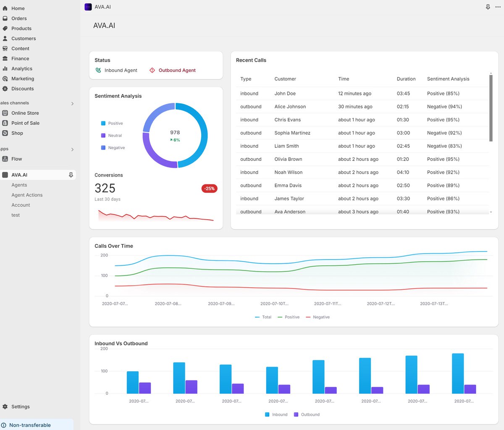Screen dimensions: 504x430
Task: Click the Noah Wilson customer cell
Action: (289, 173)
